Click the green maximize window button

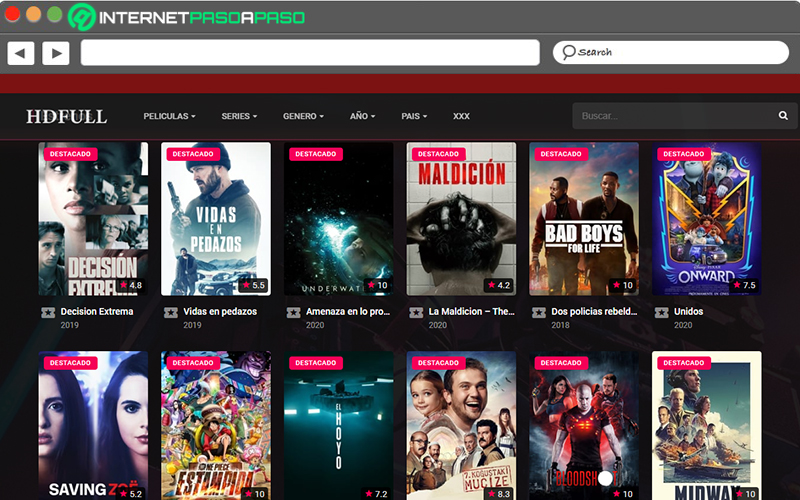pos(55,14)
